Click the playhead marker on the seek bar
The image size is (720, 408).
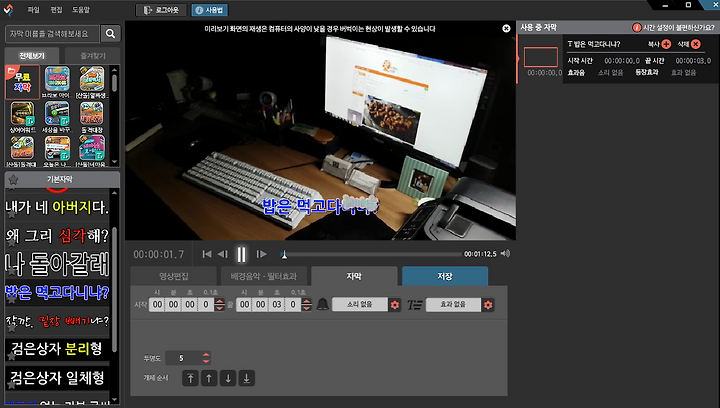coord(284,254)
